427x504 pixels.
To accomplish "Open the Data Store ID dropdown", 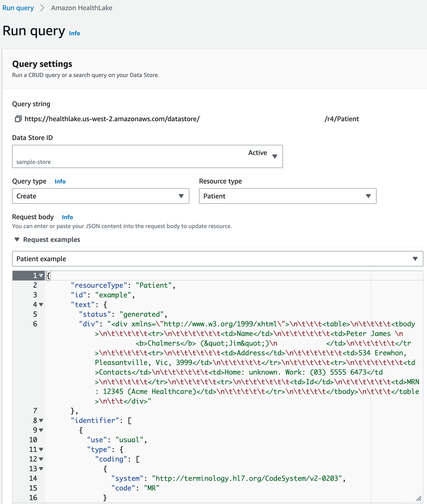I will (x=147, y=156).
